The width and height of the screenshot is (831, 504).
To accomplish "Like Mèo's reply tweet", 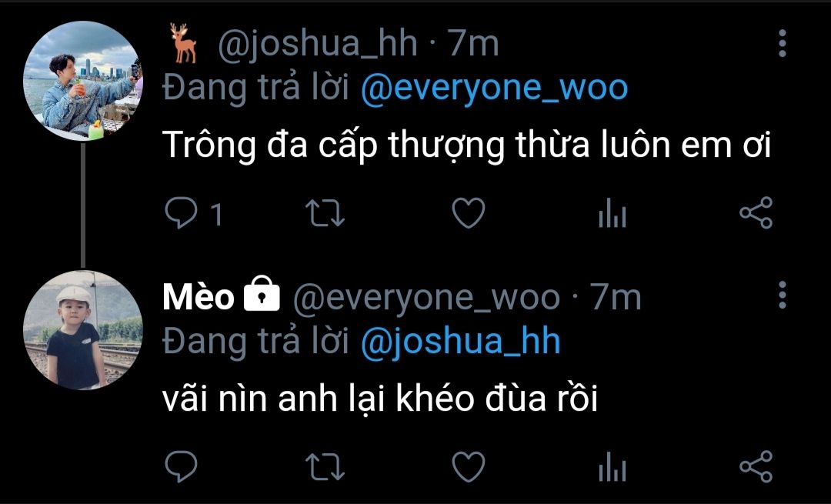I will point(469,467).
